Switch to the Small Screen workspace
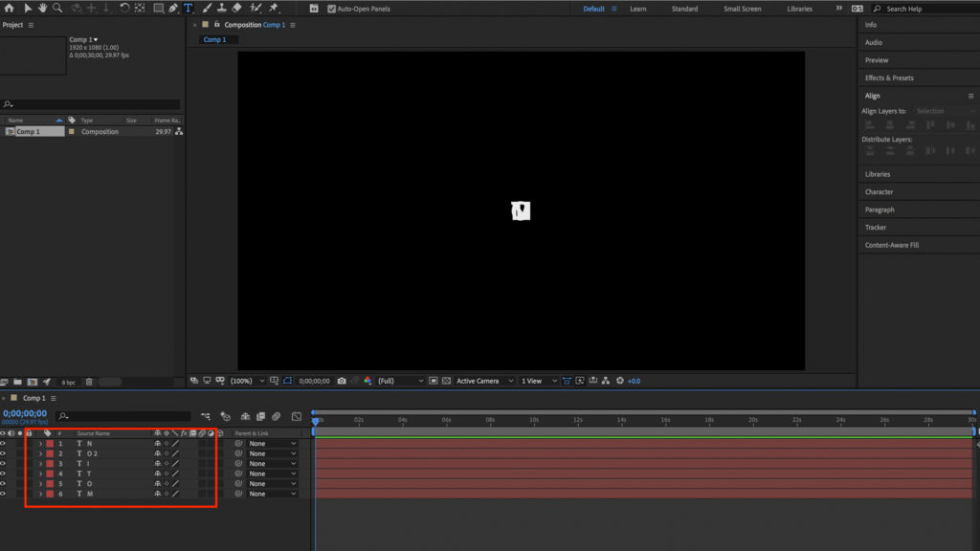Viewport: 980px width, 551px height. [742, 9]
